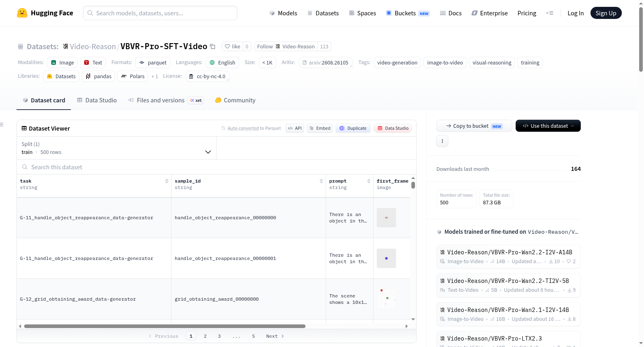Select the Text modality tag
Image resolution: width=644 pixels, height=347 pixels.
click(x=93, y=62)
